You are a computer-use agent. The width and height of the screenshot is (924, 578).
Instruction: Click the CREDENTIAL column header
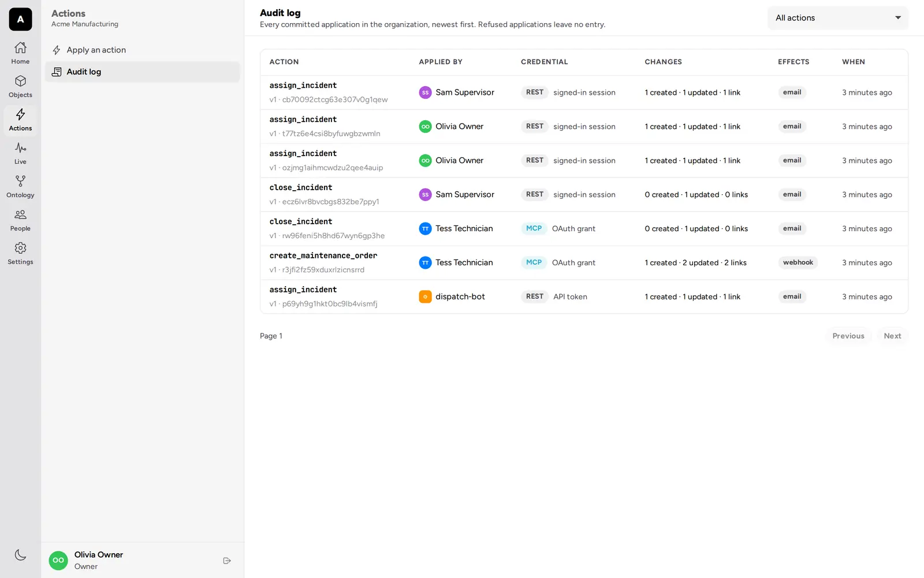click(x=544, y=62)
